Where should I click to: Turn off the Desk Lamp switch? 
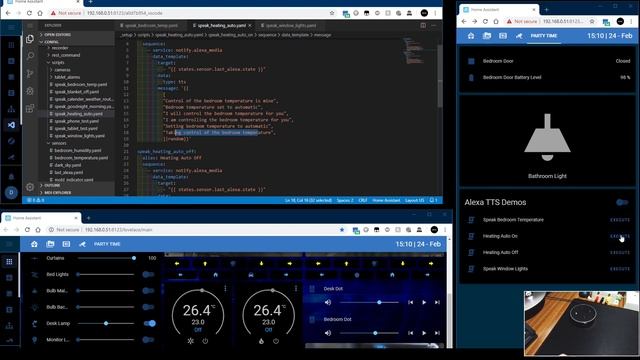coord(150,323)
